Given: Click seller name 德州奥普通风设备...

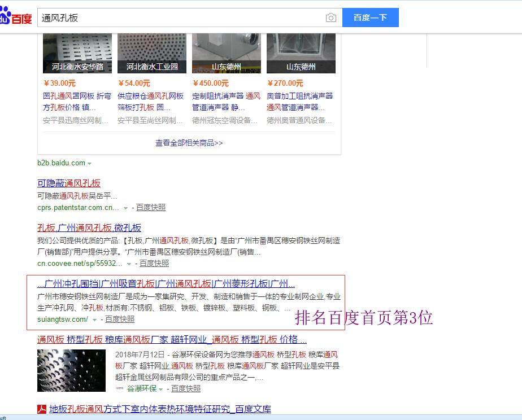Looking at the screenshot, I should (299, 120).
